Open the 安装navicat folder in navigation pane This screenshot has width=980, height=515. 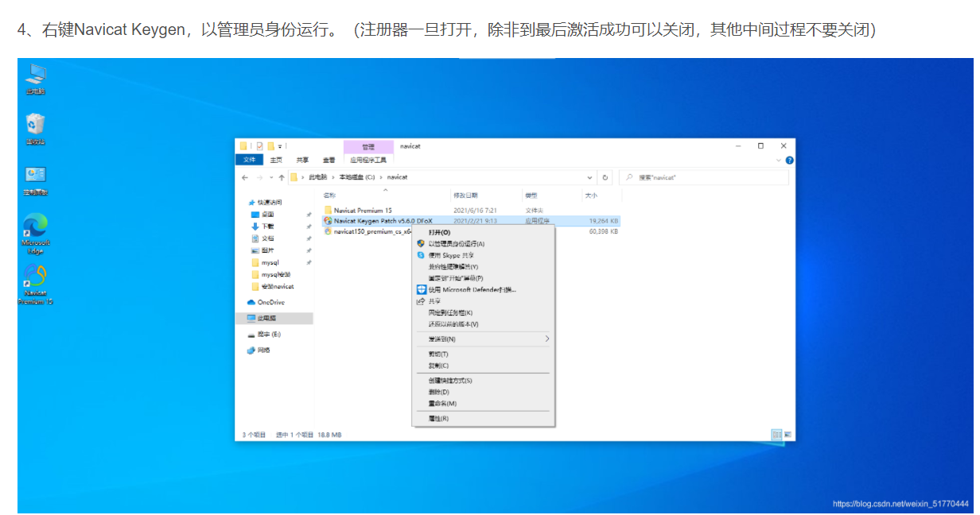[273, 286]
